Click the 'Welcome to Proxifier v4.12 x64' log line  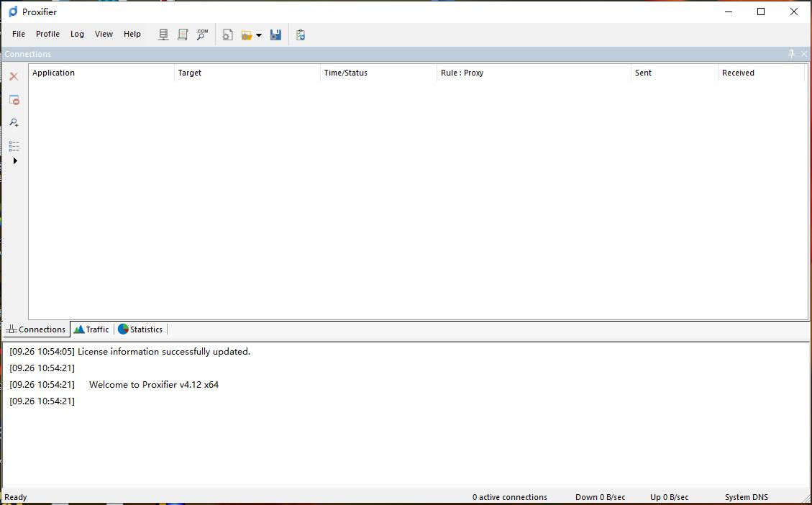[114, 385]
